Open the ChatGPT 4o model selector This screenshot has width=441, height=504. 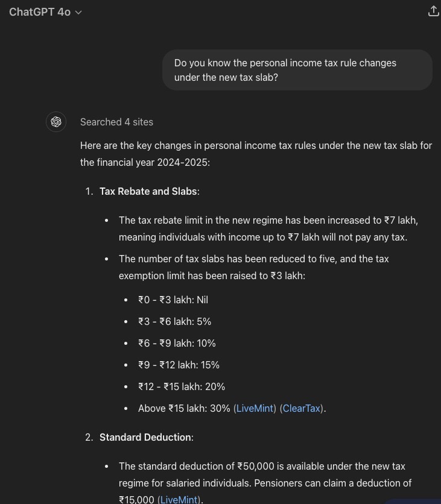pos(40,12)
